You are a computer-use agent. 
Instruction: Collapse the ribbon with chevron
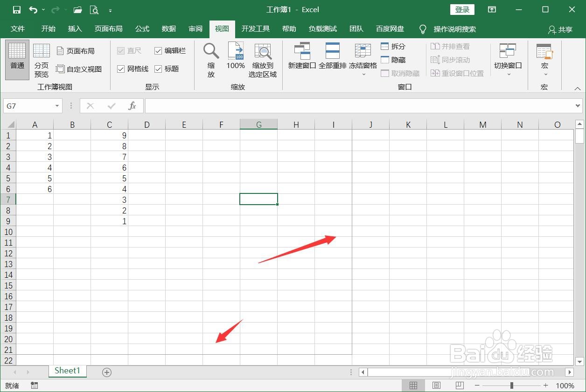(x=578, y=88)
